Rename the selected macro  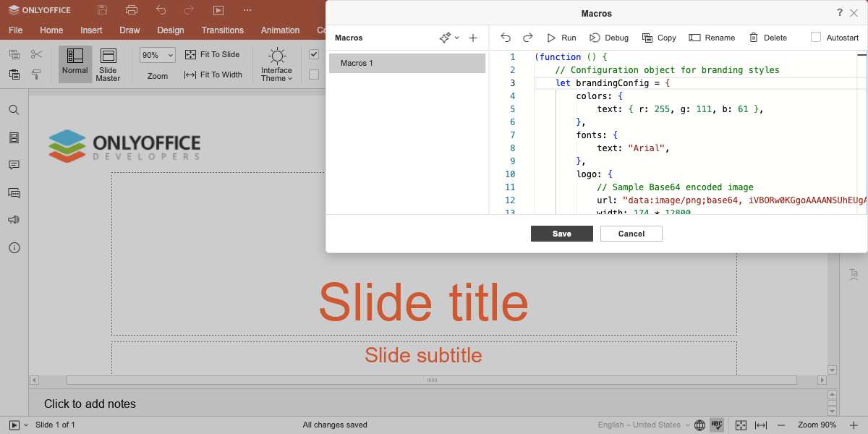pyautogui.click(x=712, y=38)
